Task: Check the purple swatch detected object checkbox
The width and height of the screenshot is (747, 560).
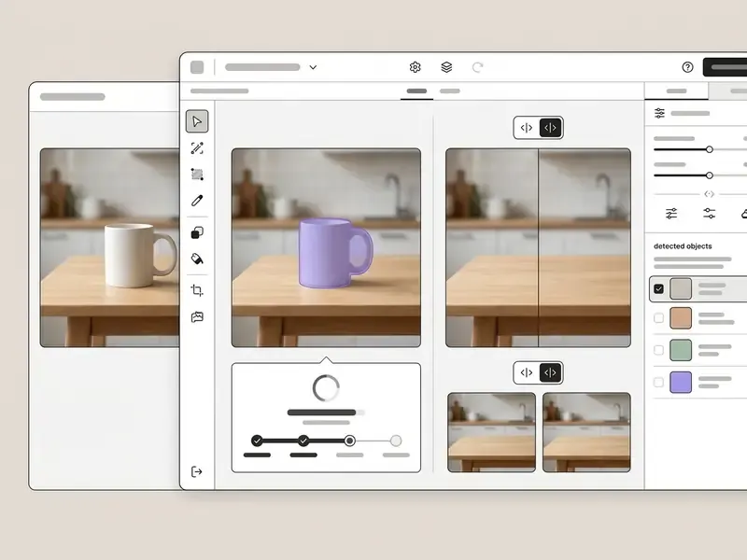Action: [x=659, y=382]
